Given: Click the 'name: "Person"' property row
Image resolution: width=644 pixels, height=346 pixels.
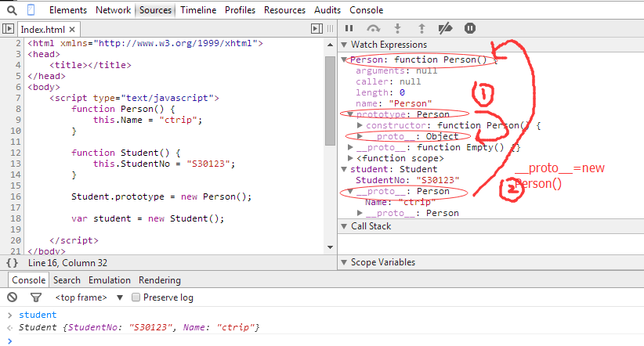Looking at the screenshot, I should coord(394,103).
